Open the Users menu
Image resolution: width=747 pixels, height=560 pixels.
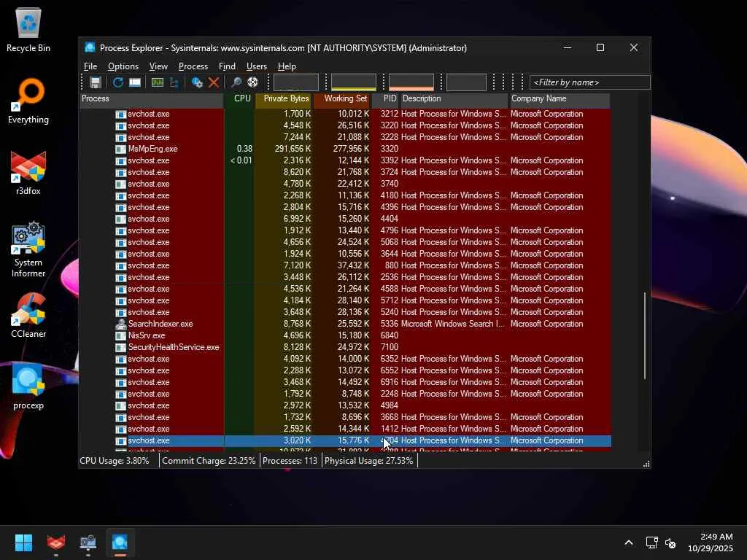(256, 66)
